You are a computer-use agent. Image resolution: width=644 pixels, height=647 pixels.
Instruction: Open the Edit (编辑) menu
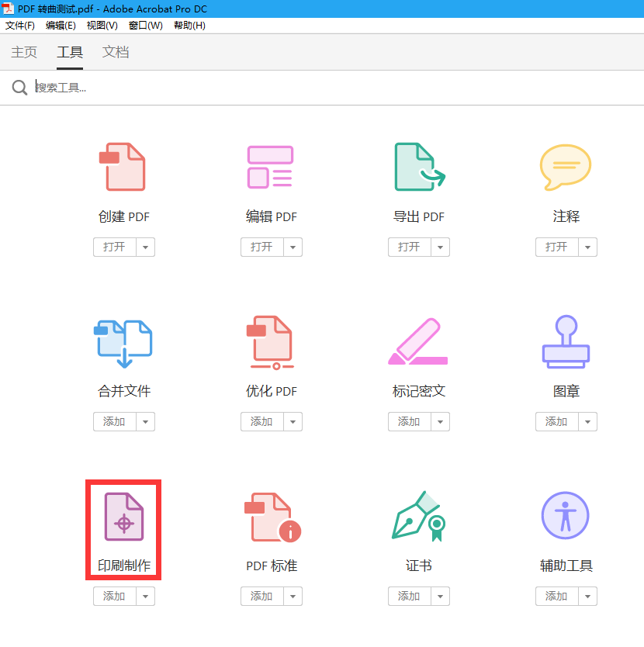tap(61, 26)
